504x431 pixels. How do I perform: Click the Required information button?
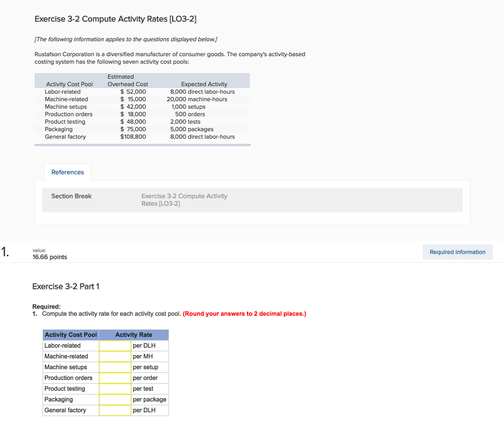[x=457, y=252]
